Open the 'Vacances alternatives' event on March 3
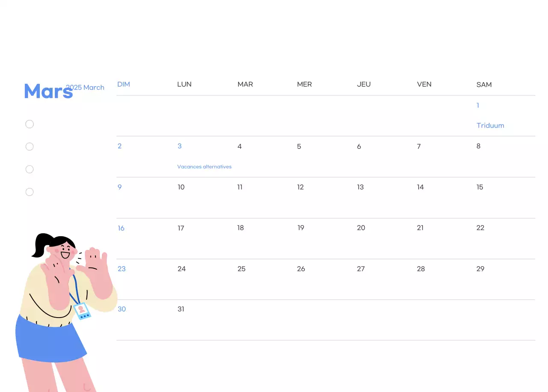The height and width of the screenshot is (392, 548). (204, 166)
